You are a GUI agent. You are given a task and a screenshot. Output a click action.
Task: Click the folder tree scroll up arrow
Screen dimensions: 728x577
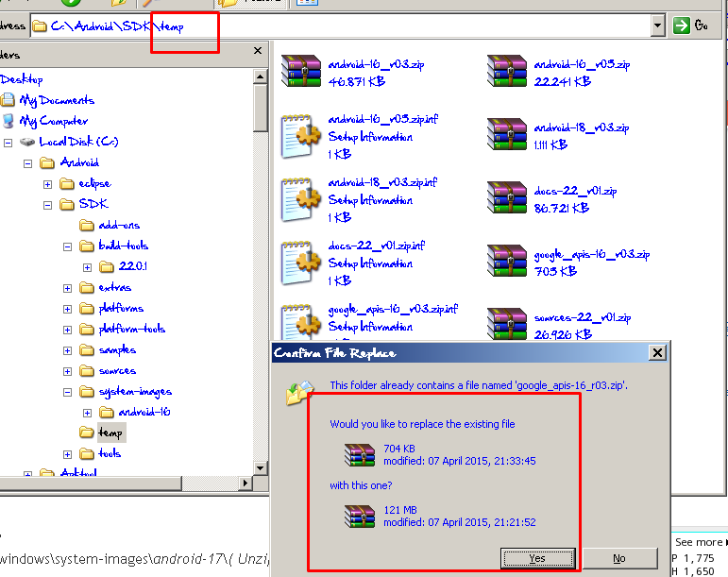260,76
